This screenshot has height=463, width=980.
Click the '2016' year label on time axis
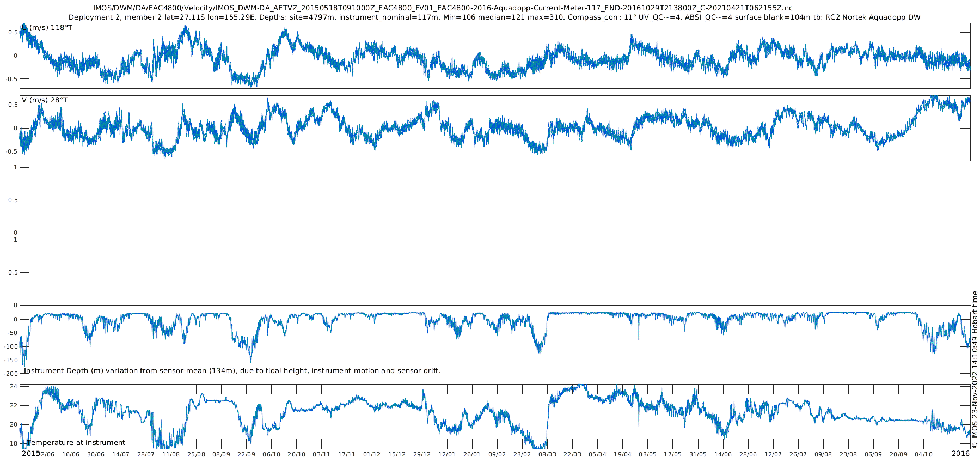(x=960, y=453)
